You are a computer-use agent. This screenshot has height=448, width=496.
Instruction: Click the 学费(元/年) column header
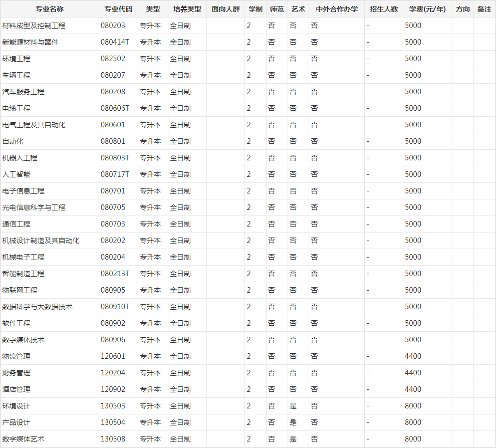click(427, 9)
